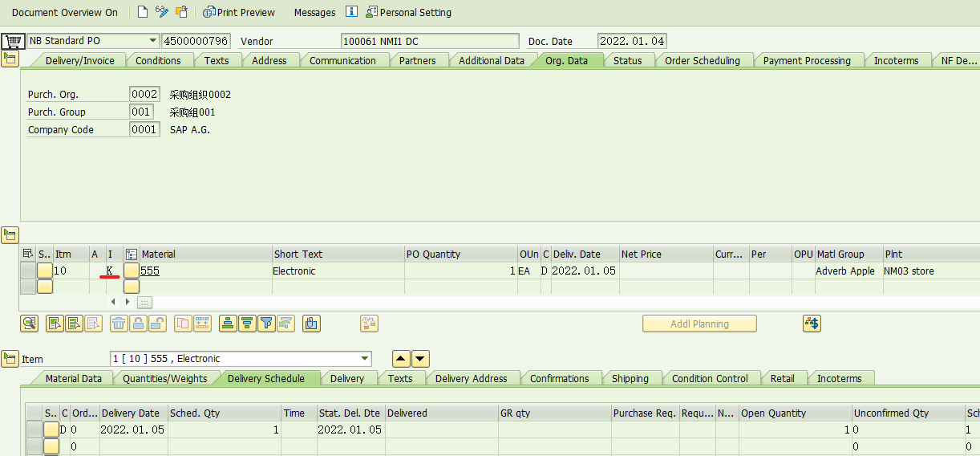This screenshot has width=980, height=456.
Task: Open the Material Data item tab
Action: [73, 378]
